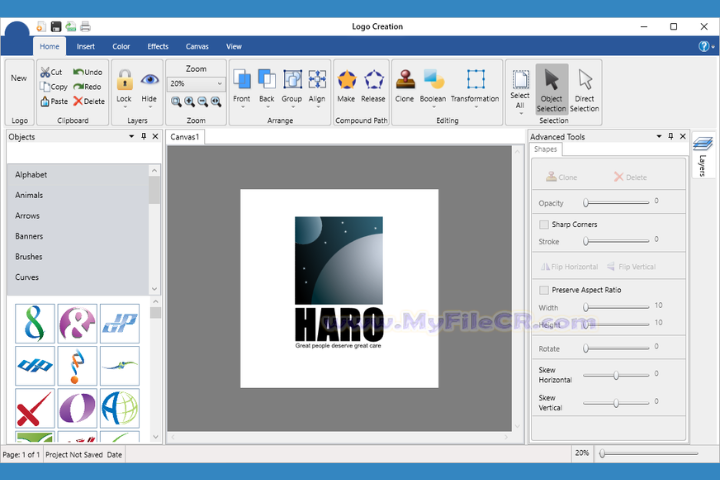Expand the Advanced Tools options arrow

pyautogui.click(x=659, y=136)
